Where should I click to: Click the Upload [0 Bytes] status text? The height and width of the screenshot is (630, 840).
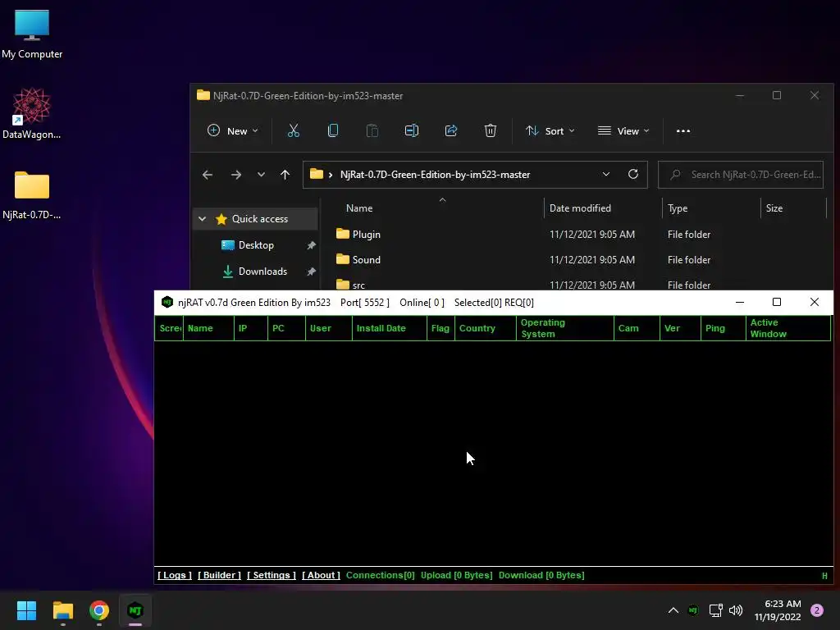click(456, 575)
